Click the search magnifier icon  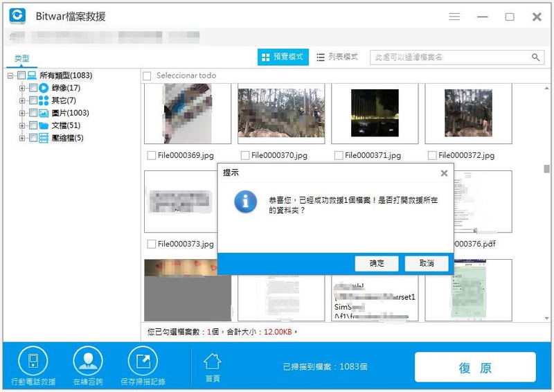pyautogui.click(x=535, y=57)
